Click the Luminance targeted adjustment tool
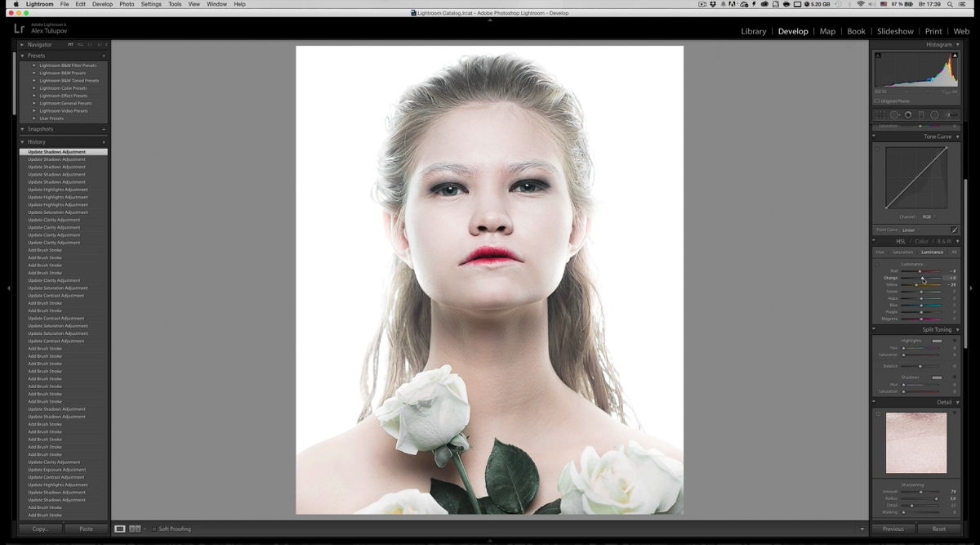This screenshot has height=545, width=980. pyautogui.click(x=878, y=265)
